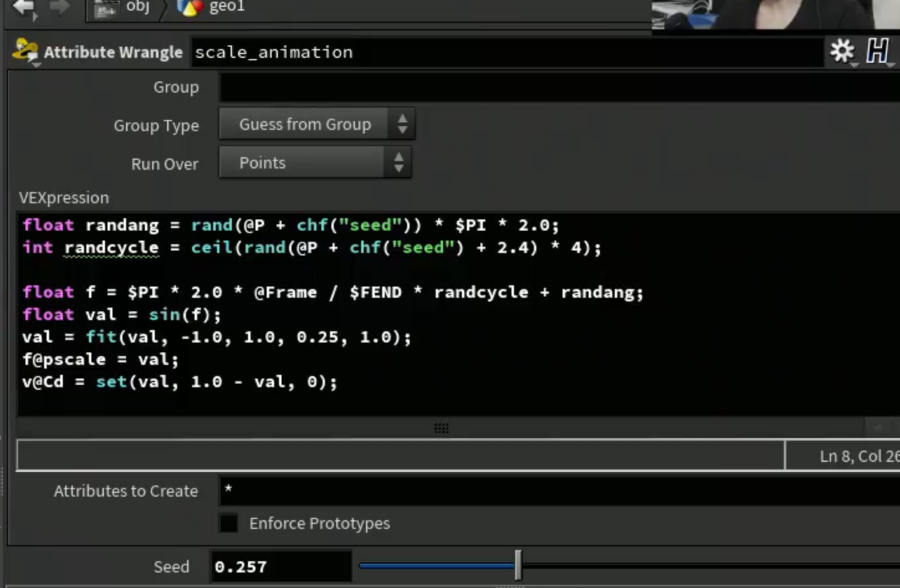Click the Group Type label

click(x=156, y=126)
